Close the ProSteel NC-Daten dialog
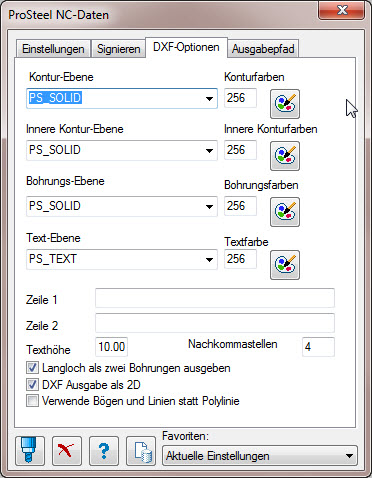 [341, 11]
